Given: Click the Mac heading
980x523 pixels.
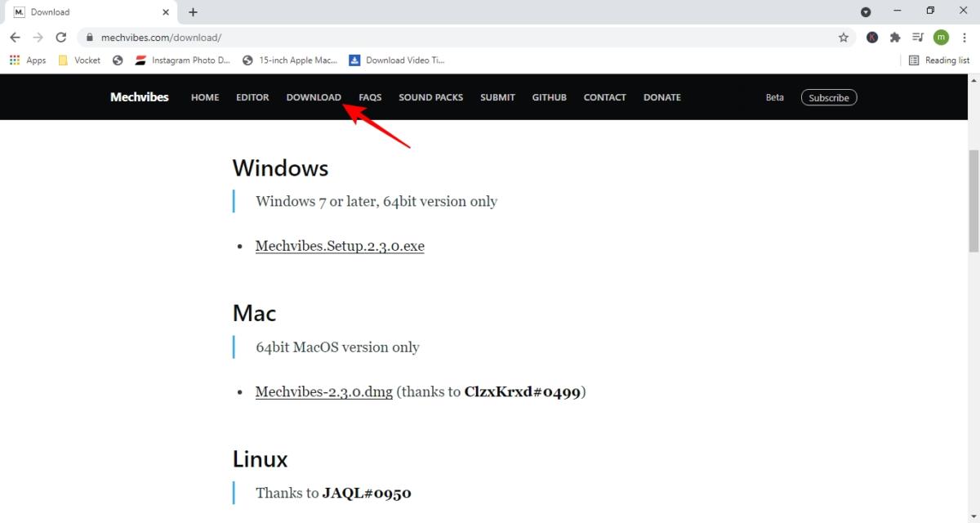Looking at the screenshot, I should point(254,313).
